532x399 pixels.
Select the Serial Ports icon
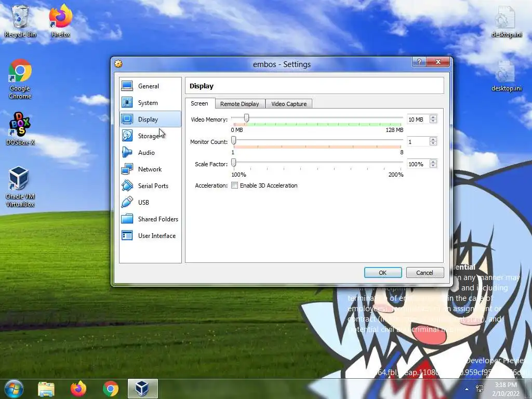pos(127,185)
